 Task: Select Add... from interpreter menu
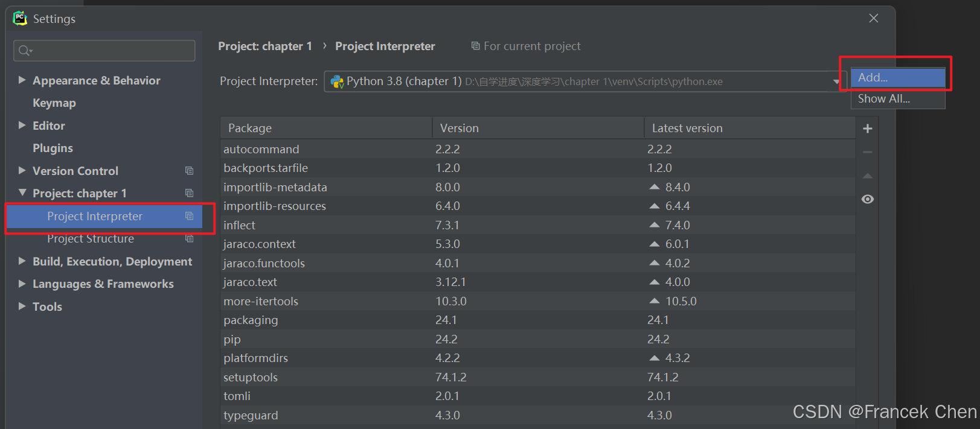click(x=898, y=78)
